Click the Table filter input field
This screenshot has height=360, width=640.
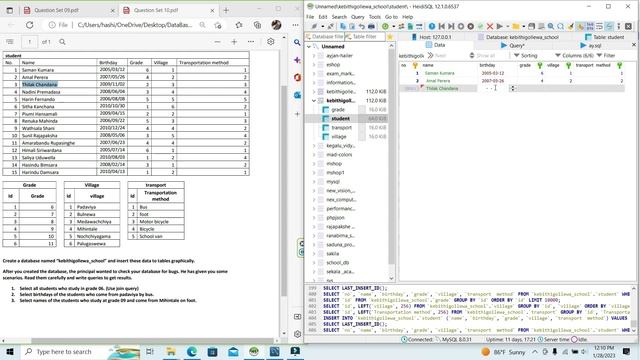tap(364, 37)
